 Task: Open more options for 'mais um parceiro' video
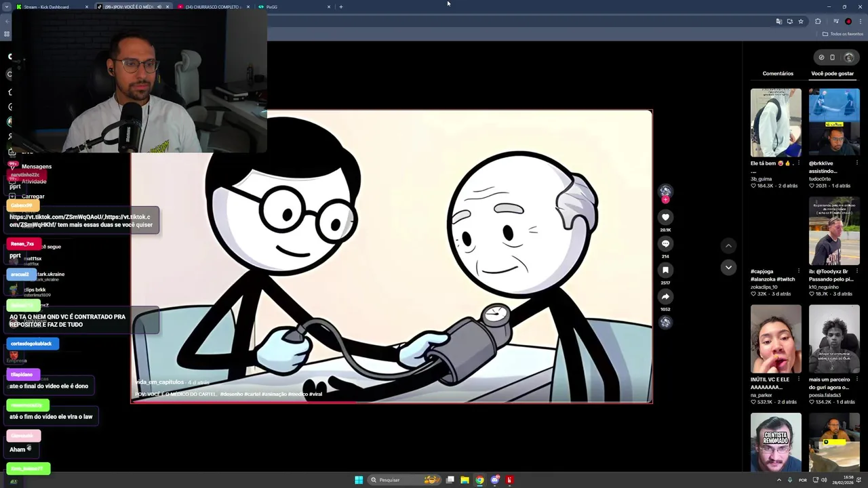(x=856, y=380)
